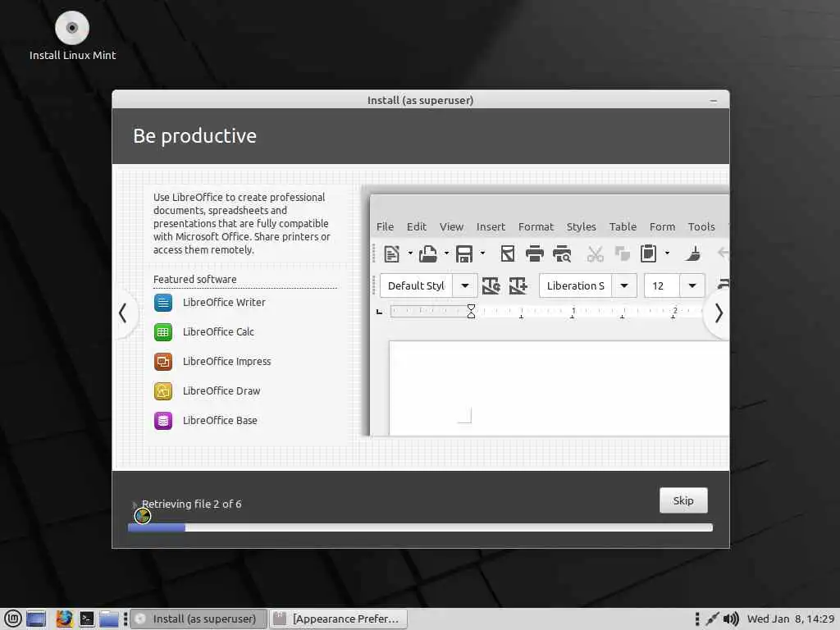Click the Save icon
840x630 pixels.
pyautogui.click(x=464, y=253)
